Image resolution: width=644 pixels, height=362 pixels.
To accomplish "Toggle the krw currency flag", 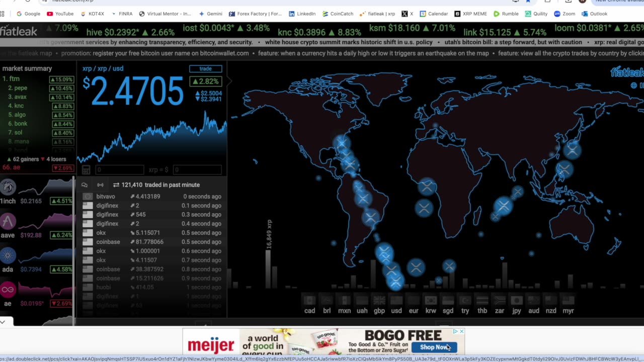I will click(431, 300).
